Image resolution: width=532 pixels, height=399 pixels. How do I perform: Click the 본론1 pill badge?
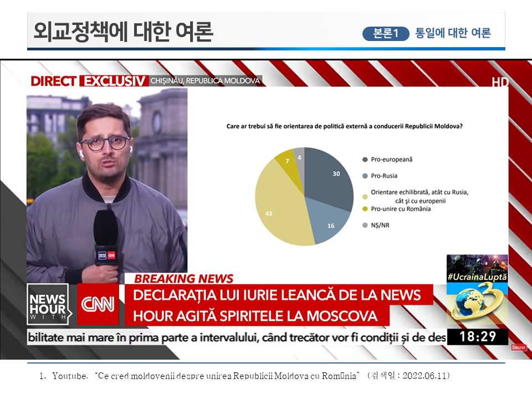[x=386, y=33]
